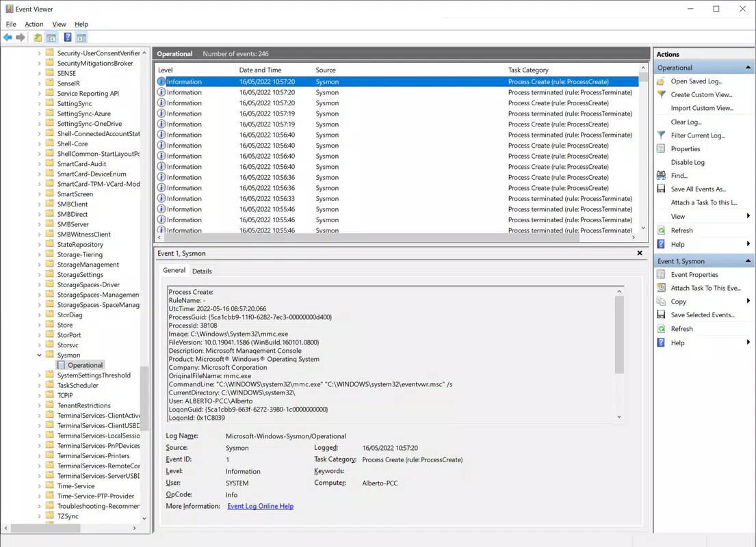This screenshot has width=756, height=547.
Task: Click Help icon under Event 1, Sysmon
Action: click(x=661, y=343)
